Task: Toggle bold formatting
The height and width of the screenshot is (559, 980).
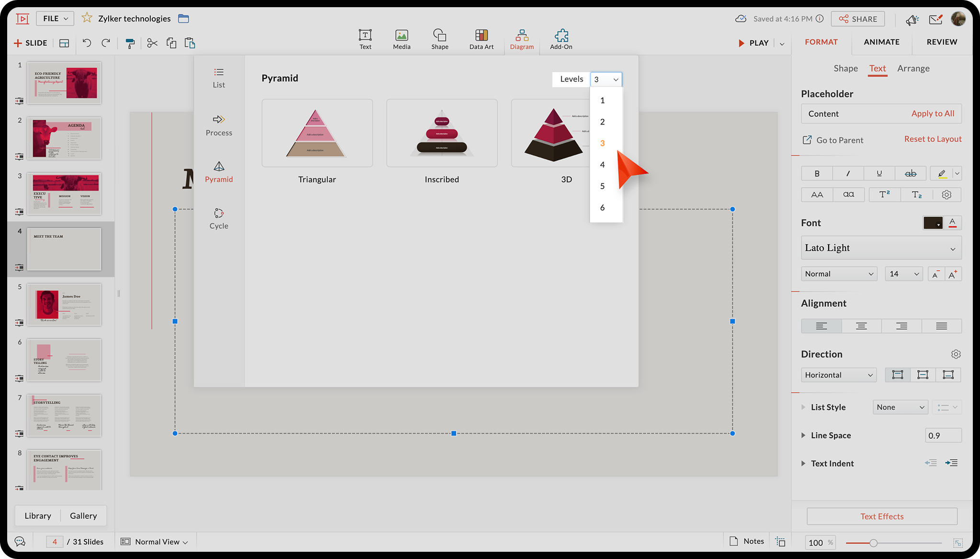Action: tap(817, 173)
